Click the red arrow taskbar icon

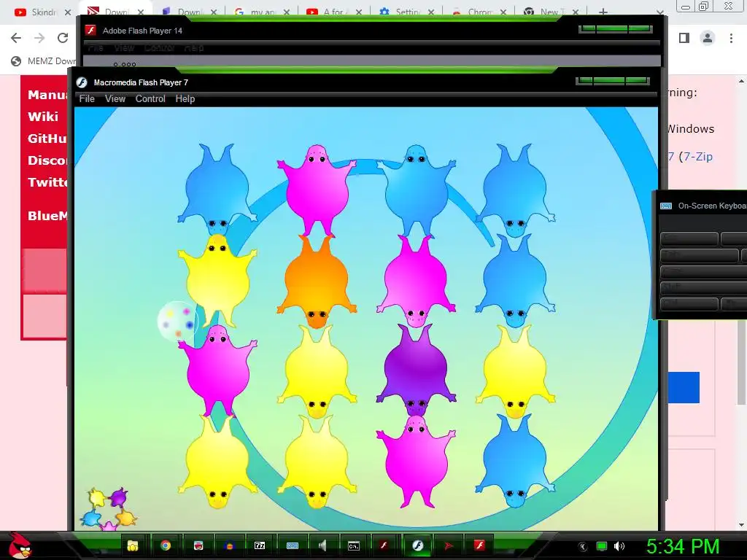coord(449,545)
